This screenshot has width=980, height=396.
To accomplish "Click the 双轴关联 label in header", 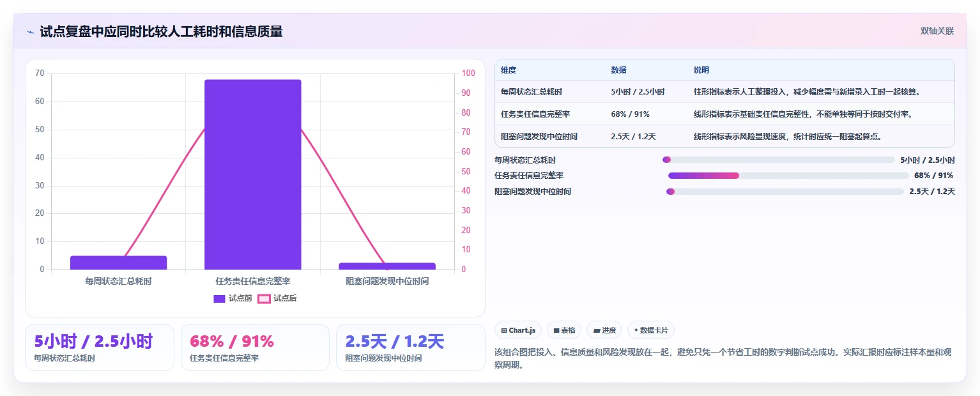I will tap(937, 31).
